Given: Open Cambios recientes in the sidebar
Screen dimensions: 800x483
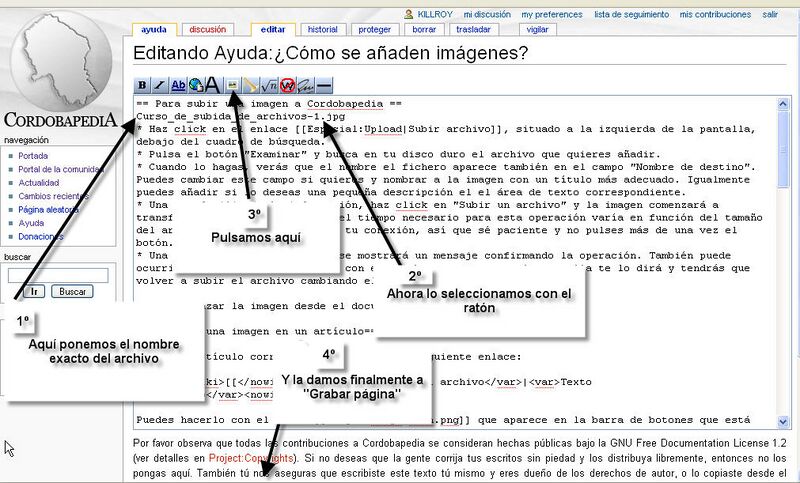Looking at the screenshot, I should tap(53, 196).
